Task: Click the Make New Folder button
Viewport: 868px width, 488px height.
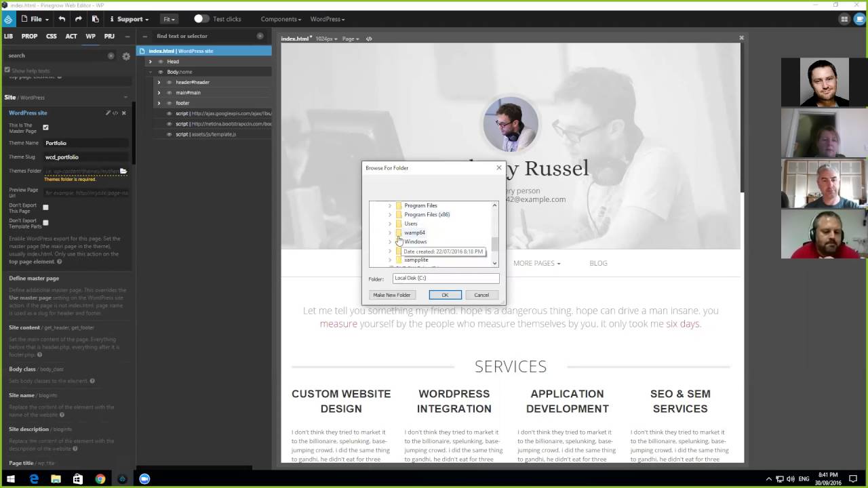Action: [x=392, y=295]
